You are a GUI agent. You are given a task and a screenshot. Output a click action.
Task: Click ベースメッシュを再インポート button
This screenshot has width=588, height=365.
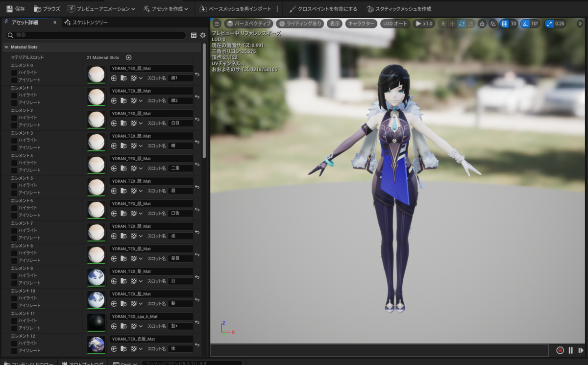(236, 9)
